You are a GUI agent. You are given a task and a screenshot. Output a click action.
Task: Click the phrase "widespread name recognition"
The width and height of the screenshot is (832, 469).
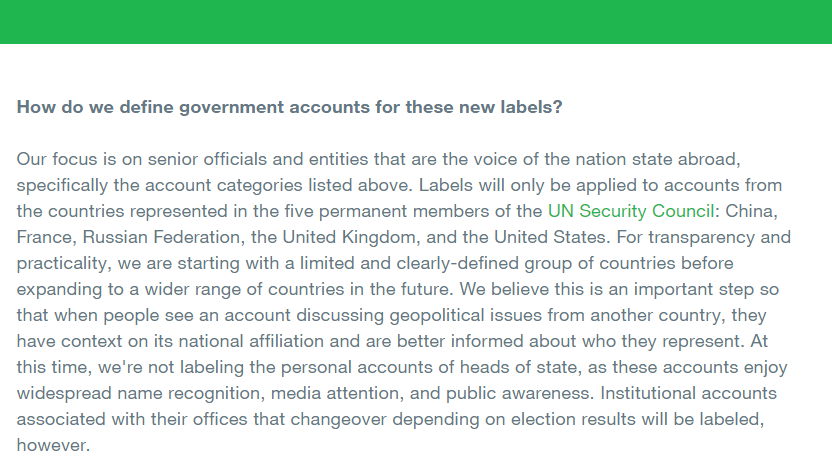point(138,393)
